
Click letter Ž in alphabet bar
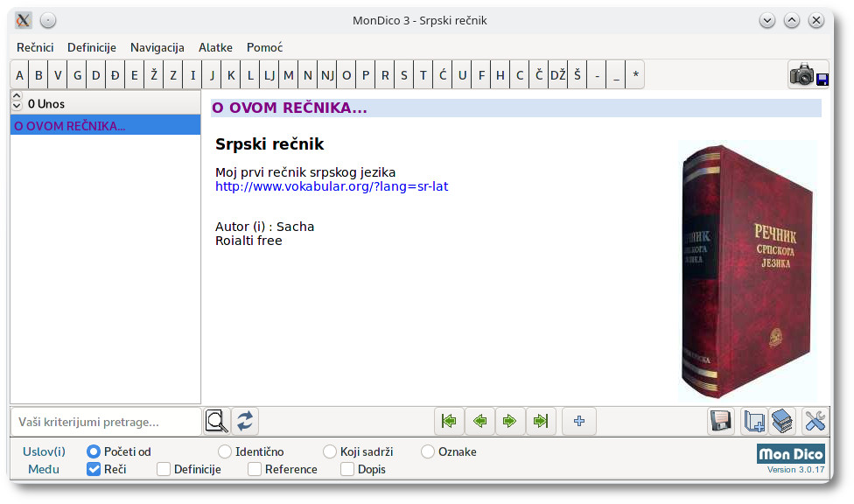[154, 74]
